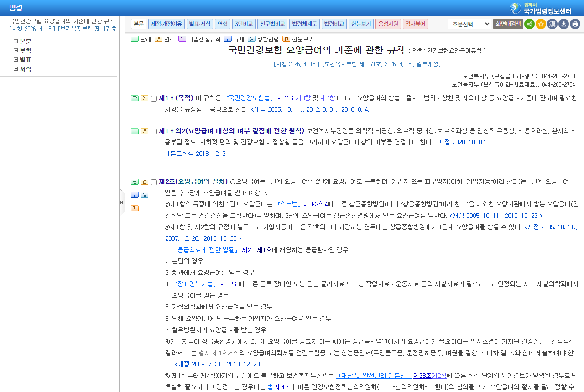
Task: Open the 조문선택 dropdown
Action: click(469, 24)
